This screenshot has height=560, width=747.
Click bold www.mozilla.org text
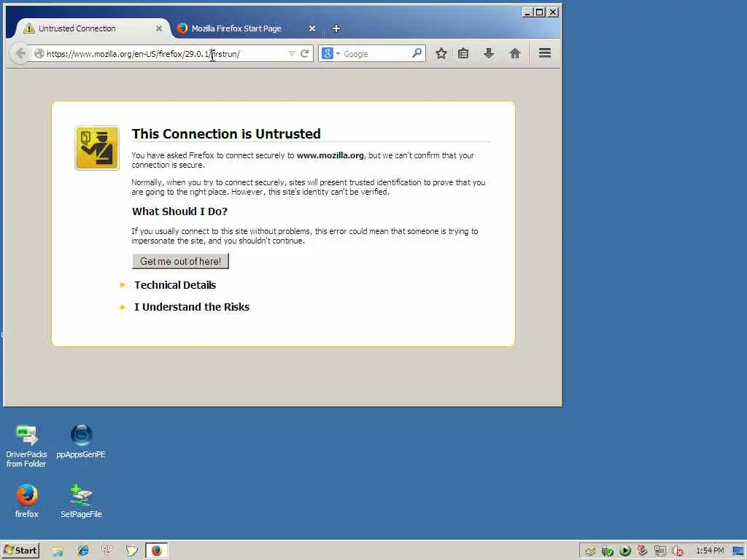pos(330,155)
